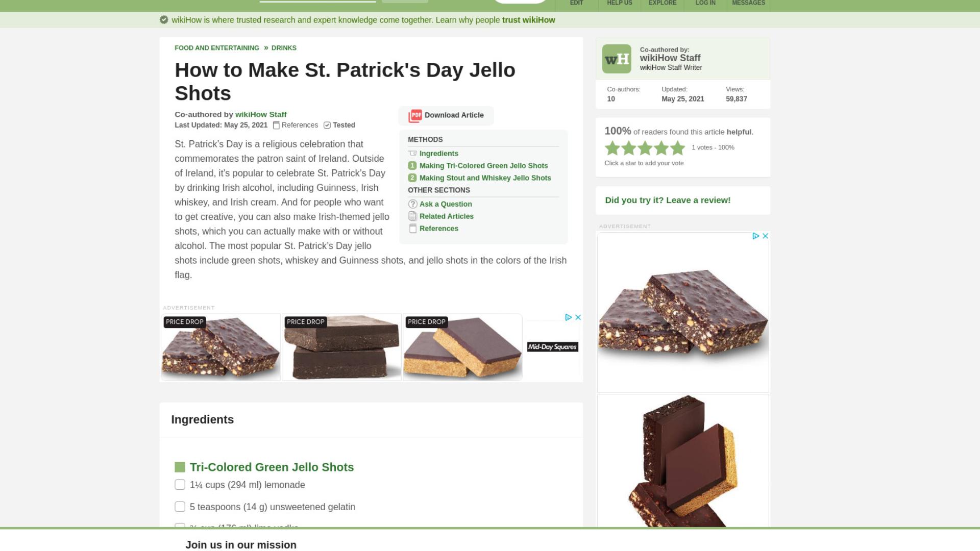Click the Did you try it? Leave a review link
The image size is (980, 551).
[x=668, y=200]
